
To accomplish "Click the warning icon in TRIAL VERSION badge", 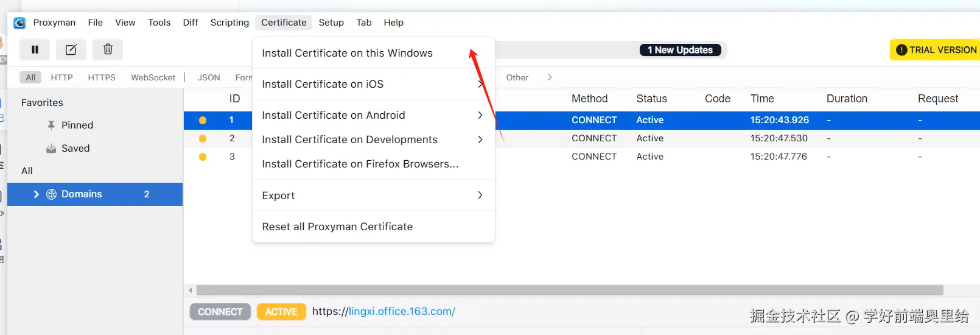I will pyautogui.click(x=901, y=50).
